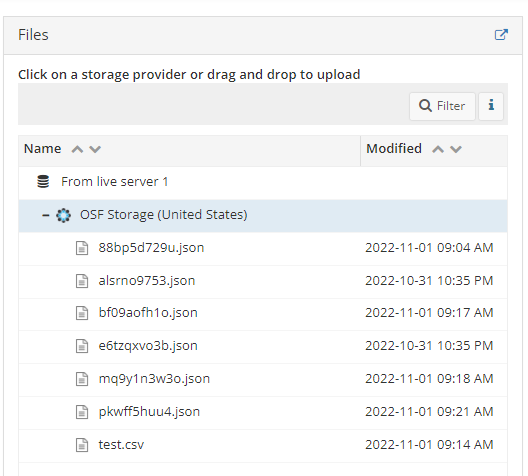
Task: Click file icon beside mq9y1n3w3o.json
Action: pyautogui.click(x=82, y=379)
